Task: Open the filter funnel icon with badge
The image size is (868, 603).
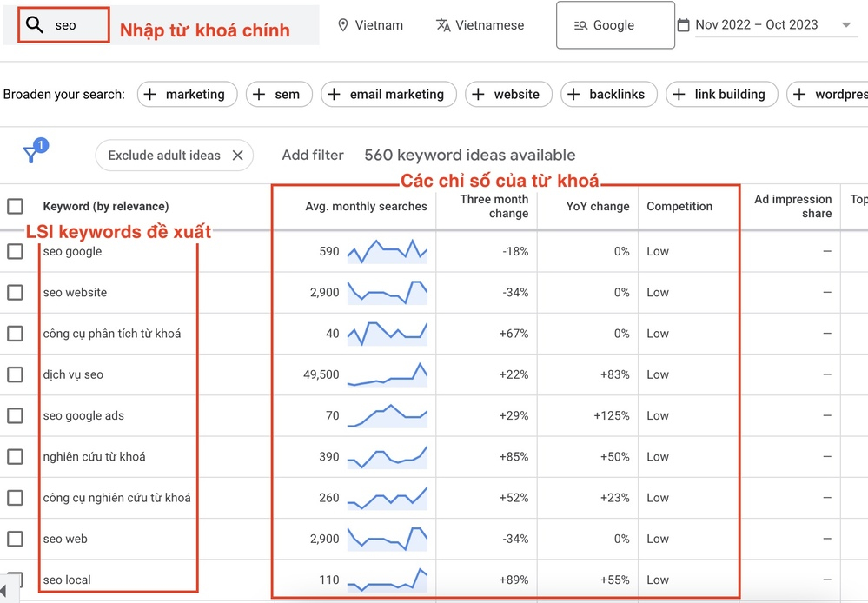Action: [x=35, y=150]
